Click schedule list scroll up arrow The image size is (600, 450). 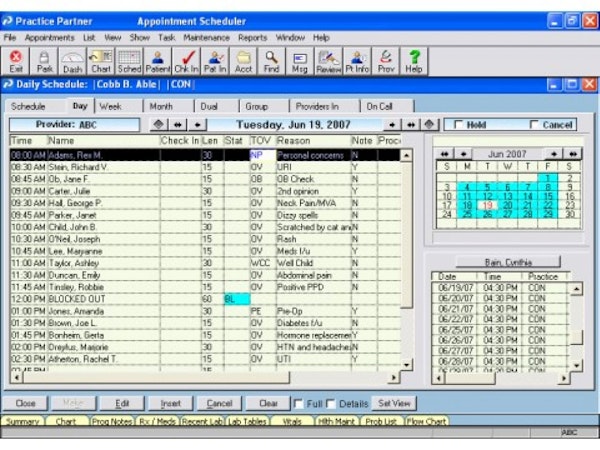(406, 155)
